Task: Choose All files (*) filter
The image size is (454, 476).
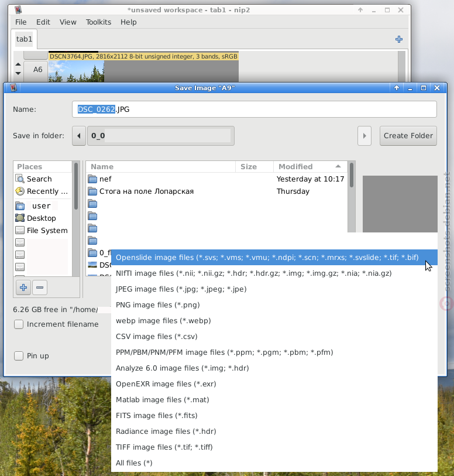Action: [274, 463]
